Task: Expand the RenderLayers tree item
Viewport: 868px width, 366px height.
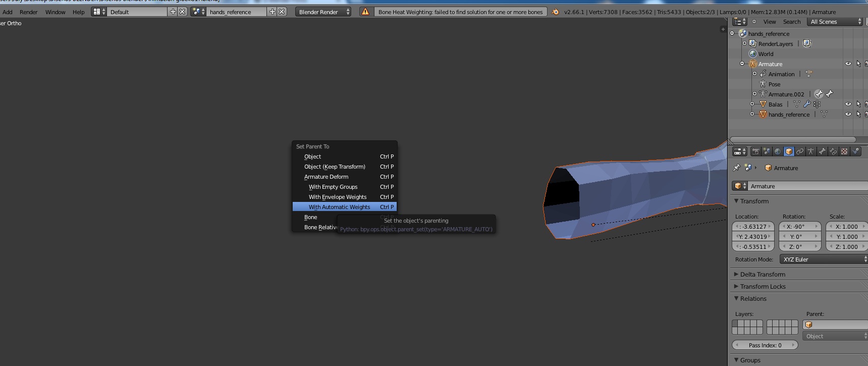Action: 744,44
